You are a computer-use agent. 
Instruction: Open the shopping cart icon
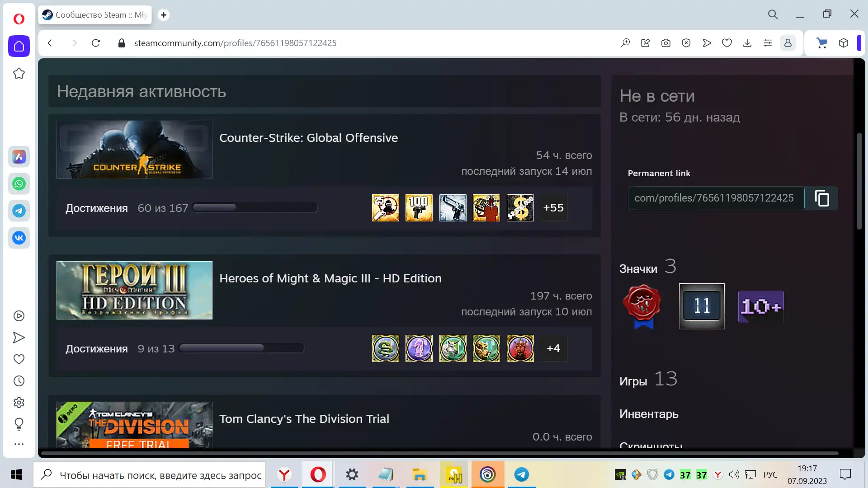[x=821, y=43]
